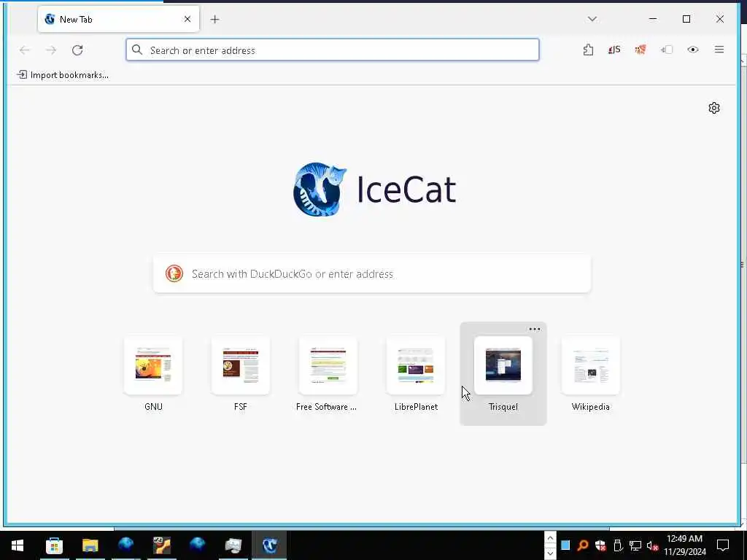Open new tab personalize gear settings

713,108
